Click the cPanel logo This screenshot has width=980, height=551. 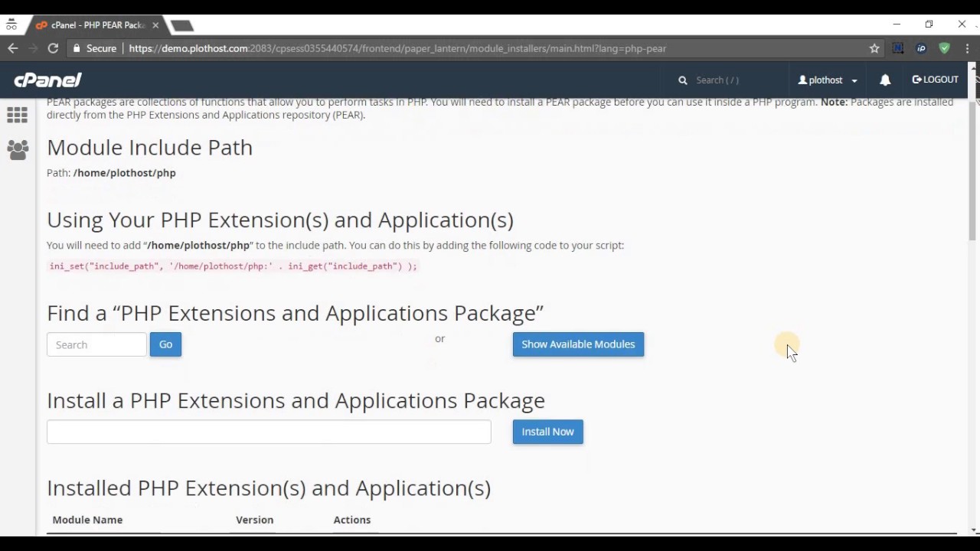click(x=47, y=80)
